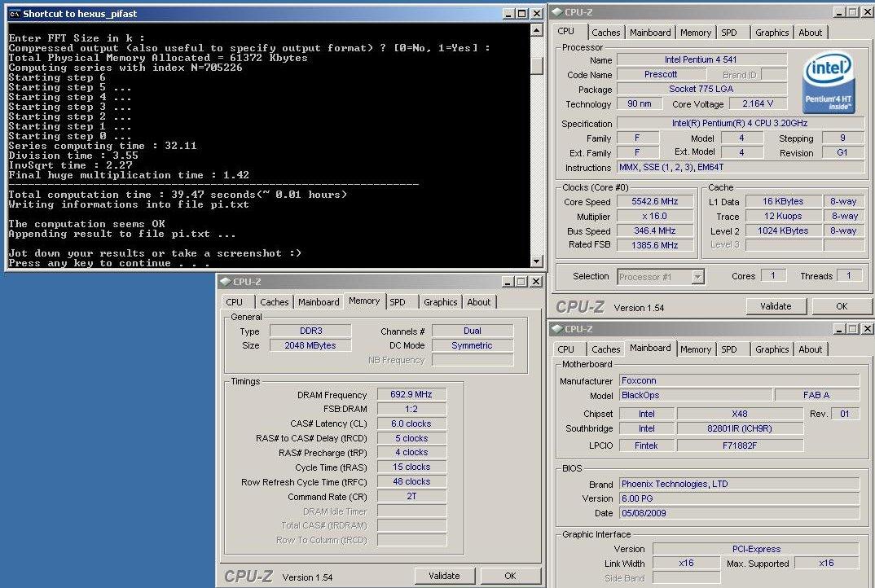Click the DRAM Frequency value '692.9 MHz'
Viewport: 875px width, 588px height.
tap(411, 394)
